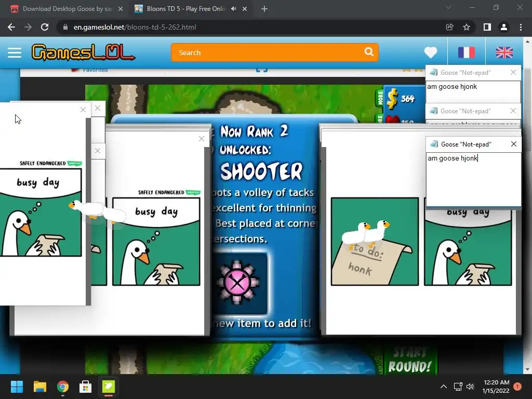
Task: Open the network status tray icon
Action: pos(458,387)
